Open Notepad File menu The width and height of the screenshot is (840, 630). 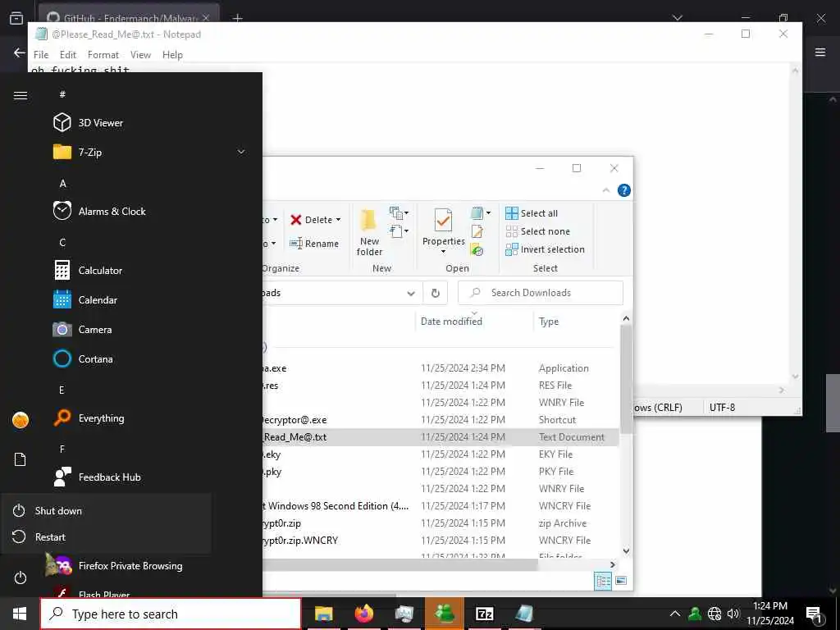(41, 55)
